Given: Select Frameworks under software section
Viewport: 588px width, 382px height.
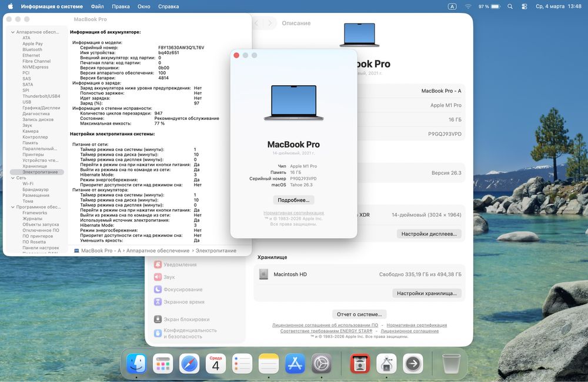Looking at the screenshot, I should tap(35, 213).
